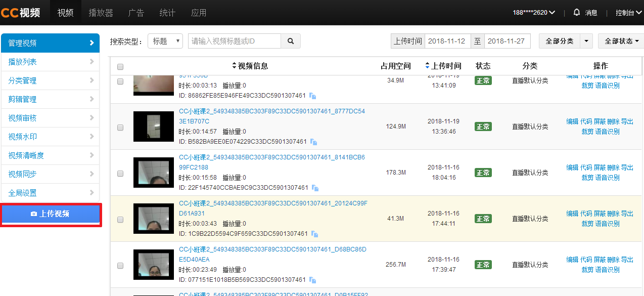Copy ID of 22F145740CCBAE9C9 video

click(x=315, y=188)
